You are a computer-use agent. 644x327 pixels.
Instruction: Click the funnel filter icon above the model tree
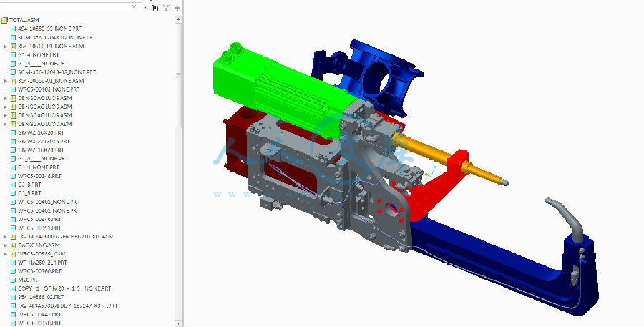point(166,8)
